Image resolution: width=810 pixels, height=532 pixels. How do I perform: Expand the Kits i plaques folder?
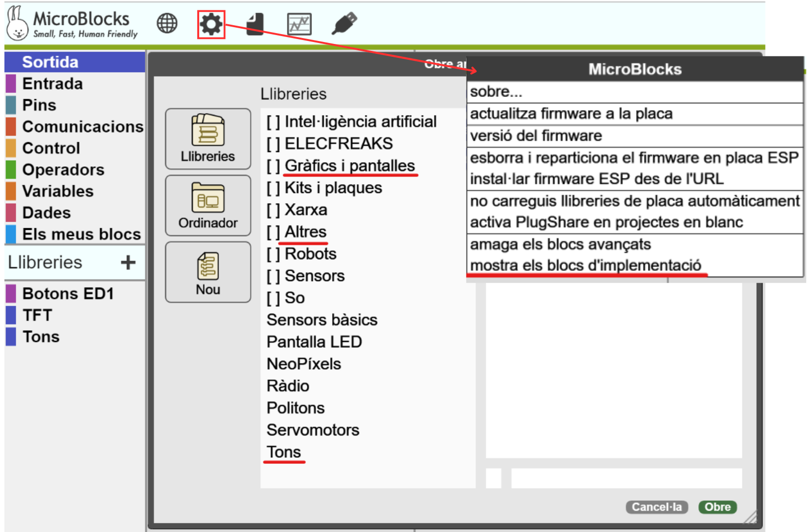[333, 188]
